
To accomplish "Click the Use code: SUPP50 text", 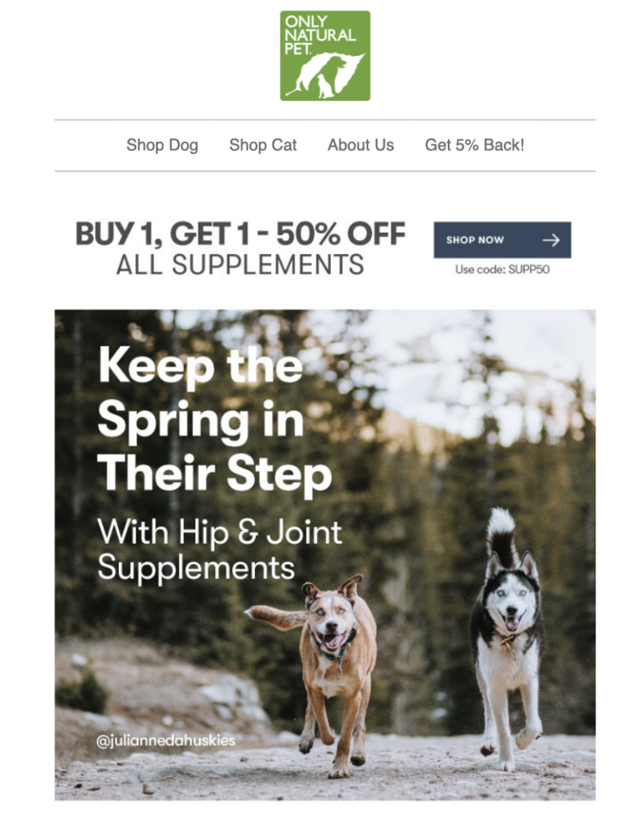I will (502, 269).
